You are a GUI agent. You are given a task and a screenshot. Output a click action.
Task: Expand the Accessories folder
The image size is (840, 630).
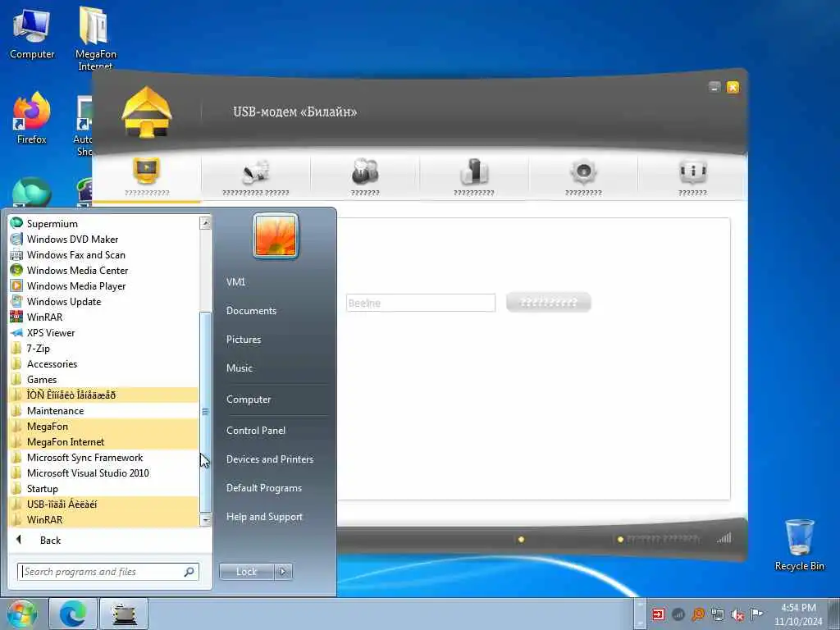[103, 363]
